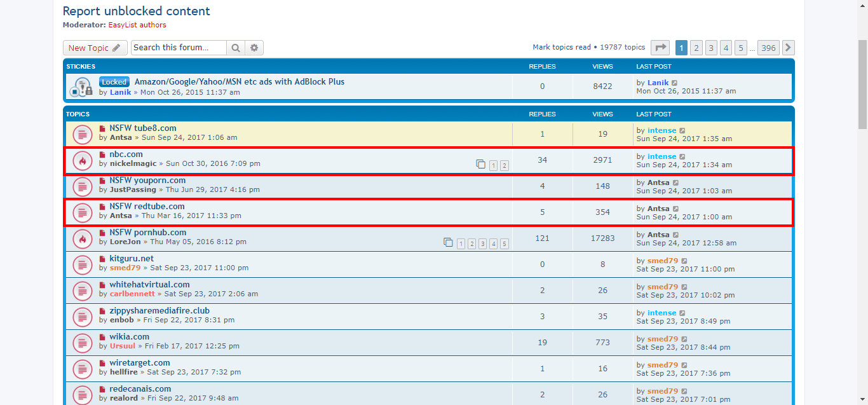View latest post icon in pornhub.com row
Image resolution: width=868 pixels, height=405 pixels.
click(675, 235)
